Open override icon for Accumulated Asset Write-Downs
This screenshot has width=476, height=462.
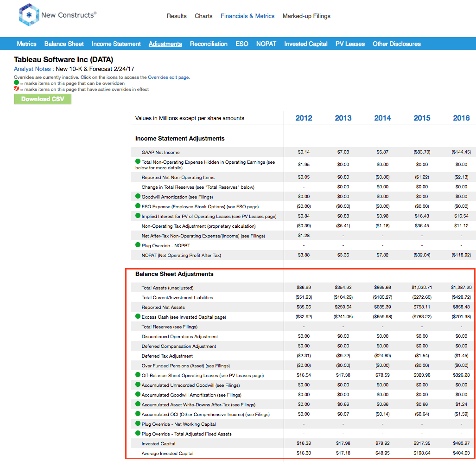tap(138, 404)
